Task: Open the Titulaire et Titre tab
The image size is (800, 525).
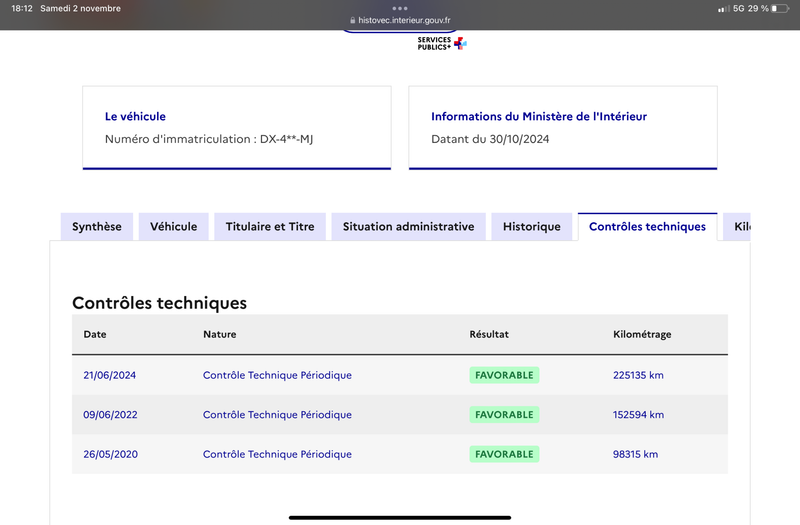Action: pyautogui.click(x=270, y=227)
